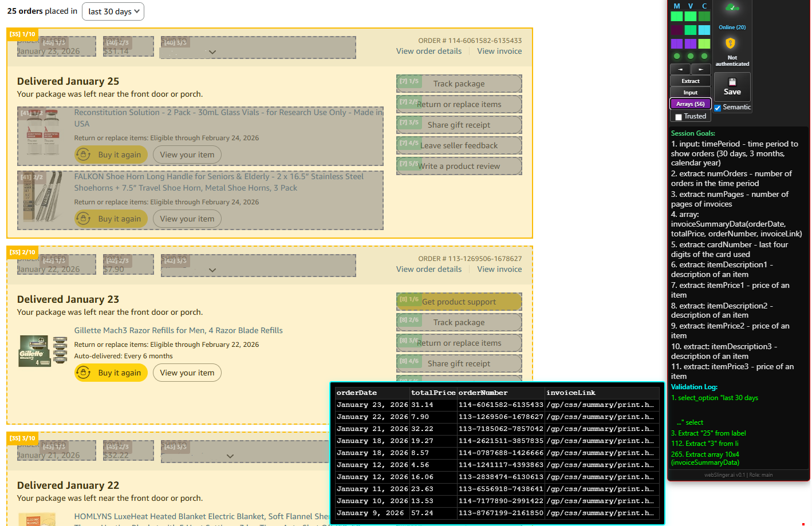Open the FALKON Shoe Horn product thumbnail
Image resolution: width=812 pixels, height=526 pixels.
coord(43,197)
